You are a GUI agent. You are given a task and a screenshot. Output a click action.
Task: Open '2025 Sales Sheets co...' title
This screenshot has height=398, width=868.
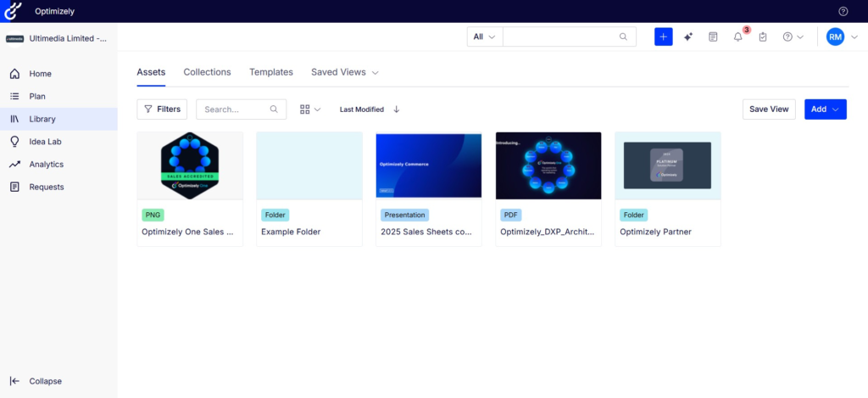click(426, 232)
